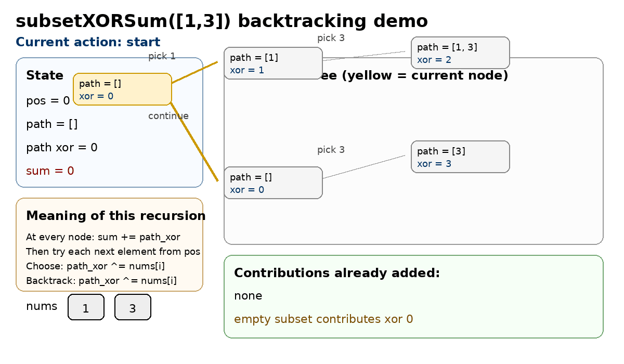This screenshot has height=364, width=624.
Task: Click 'xor = 1' in the [1] node
Action: click(x=247, y=70)
